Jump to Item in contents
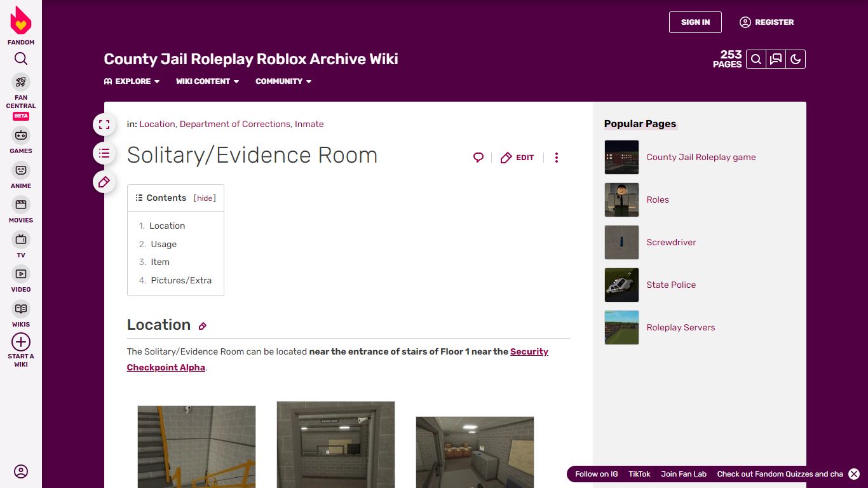This screenshot has height=488, width=868. (160, 262)
